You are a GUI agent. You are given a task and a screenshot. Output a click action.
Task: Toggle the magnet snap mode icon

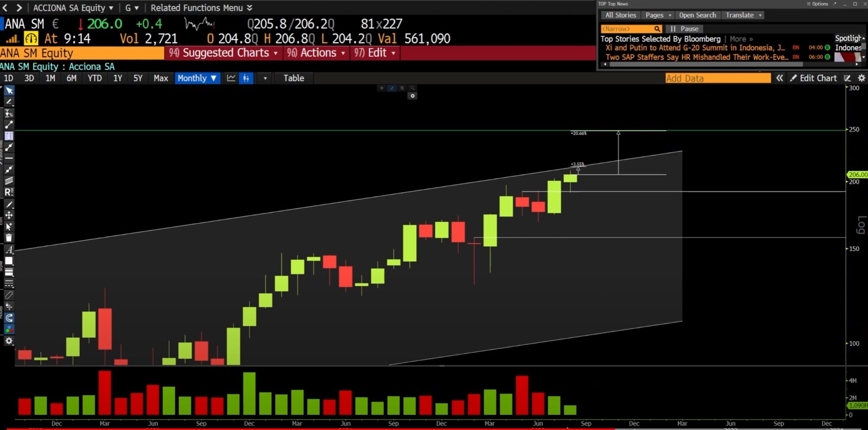(x=9, y=318)
